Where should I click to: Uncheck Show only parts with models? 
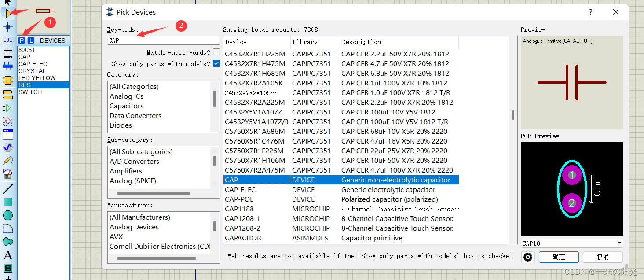216,64
